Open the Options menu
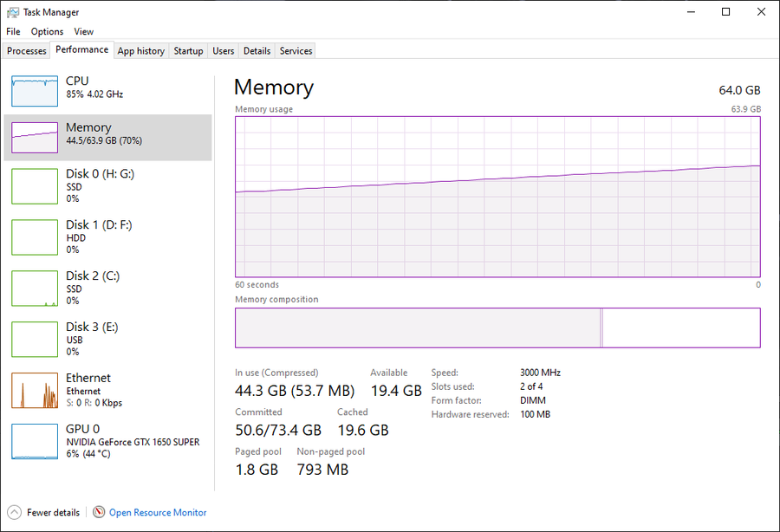The height and width of the screenshot is (532, 780). 48,31
